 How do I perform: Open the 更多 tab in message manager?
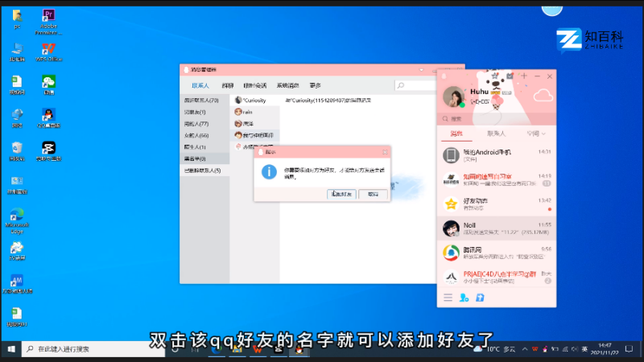pos(315,85)
